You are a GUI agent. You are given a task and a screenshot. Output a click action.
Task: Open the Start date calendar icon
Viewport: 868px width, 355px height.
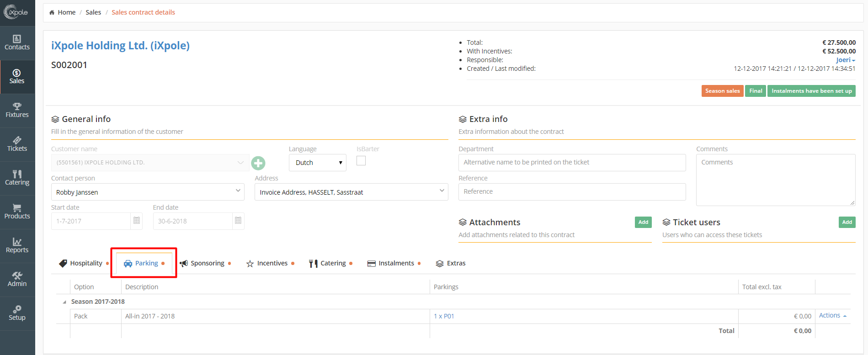137,221
